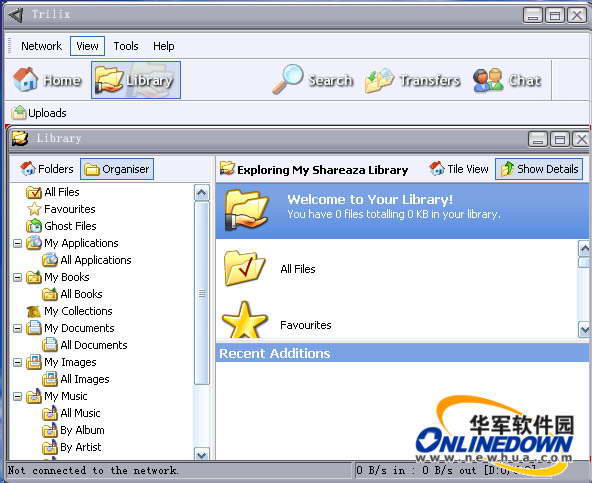
Task: Select the Ghost Files icon
Action: pos(34,226)
